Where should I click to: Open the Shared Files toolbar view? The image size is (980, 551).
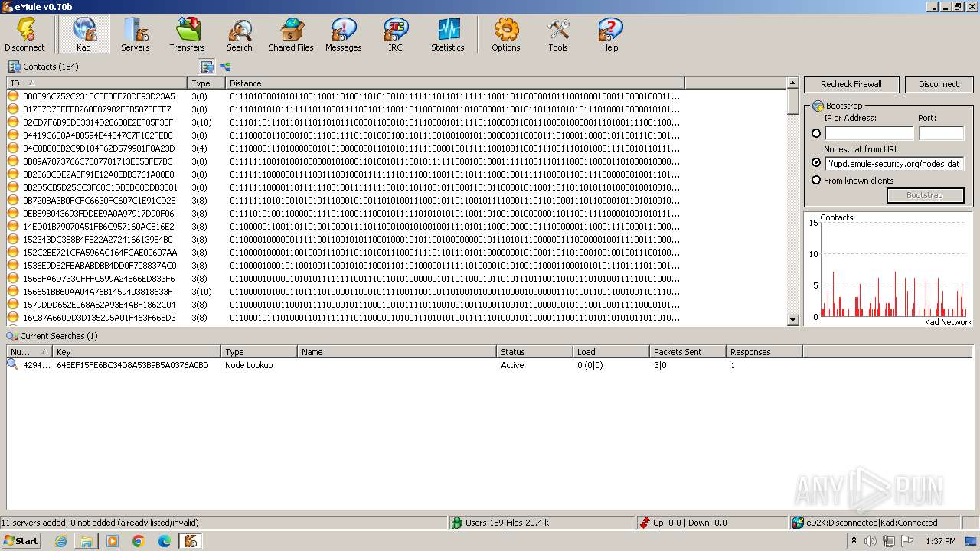pyautogui.click(x=292, y=35)
